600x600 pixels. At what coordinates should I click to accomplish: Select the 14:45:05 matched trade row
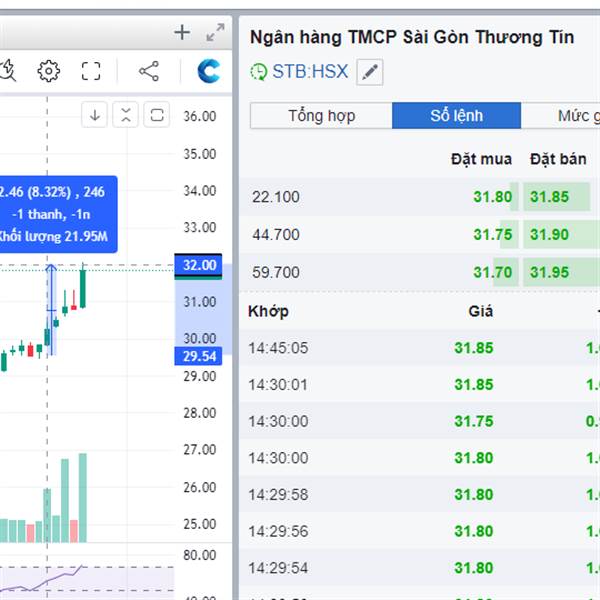pyautogui.click(x=420, y=348)
